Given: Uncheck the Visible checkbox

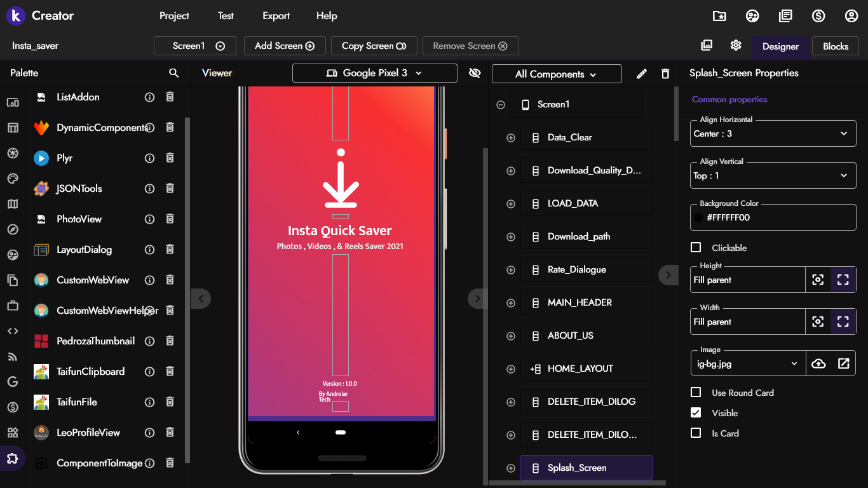Looking at the screenshot, I should 696,412.
